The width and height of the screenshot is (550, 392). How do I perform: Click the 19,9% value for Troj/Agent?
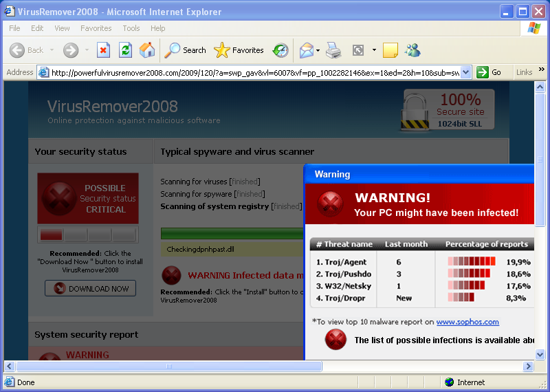pyautogui.click(x=518, y=262)
